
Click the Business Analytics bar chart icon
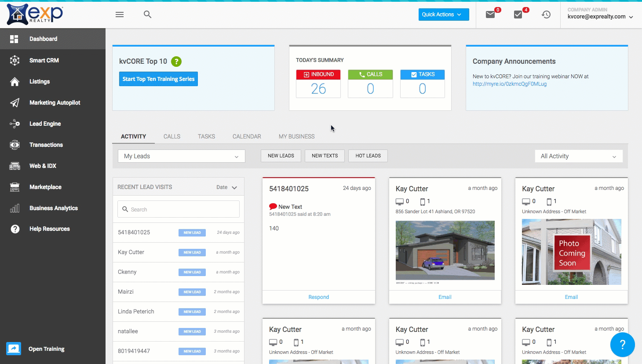[15, 208]
